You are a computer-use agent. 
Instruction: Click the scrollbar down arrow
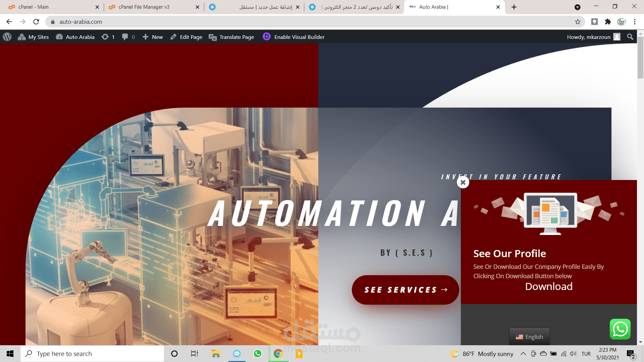[640, 342]
